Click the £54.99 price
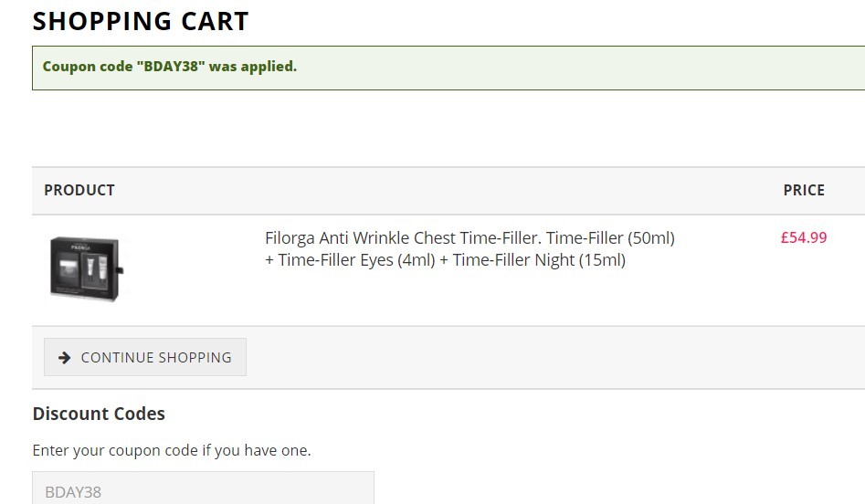This screenshot has width=865, height=504. pyautogui.click(x=804, y=237)
